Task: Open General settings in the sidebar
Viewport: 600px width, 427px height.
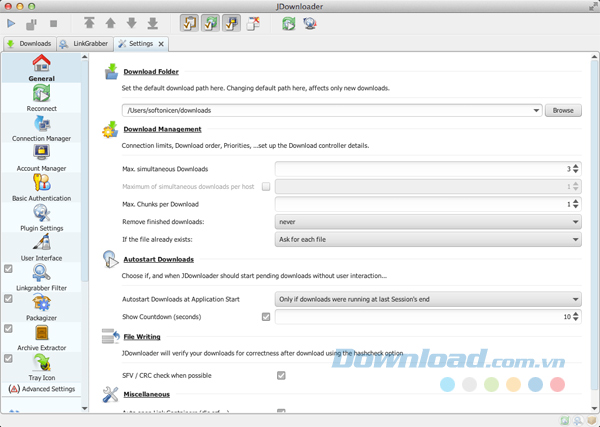Action: coord(41,68)
